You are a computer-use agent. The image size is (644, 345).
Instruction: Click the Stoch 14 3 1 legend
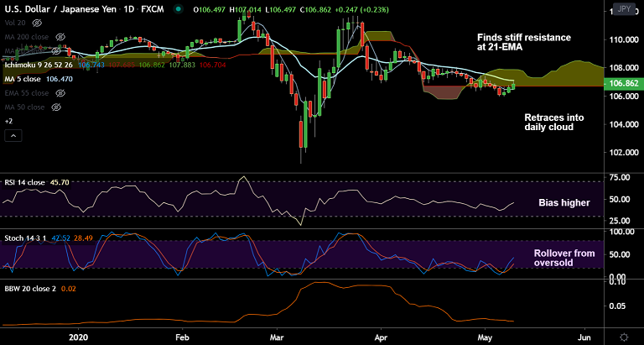click(25, 238)
